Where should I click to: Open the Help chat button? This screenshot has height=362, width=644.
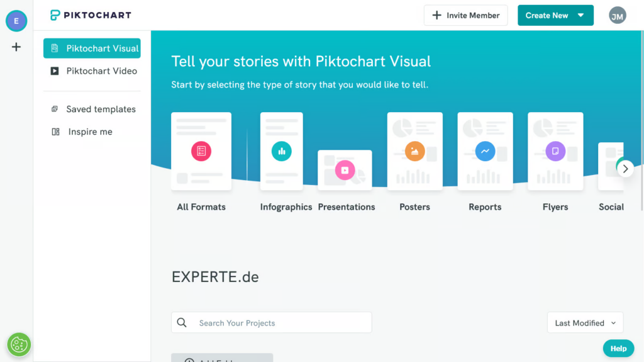click(618, 348)
